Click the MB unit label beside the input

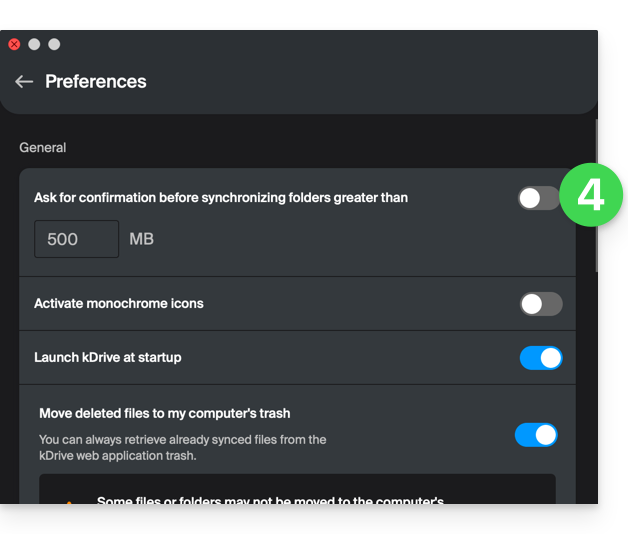tap(141, 239)
